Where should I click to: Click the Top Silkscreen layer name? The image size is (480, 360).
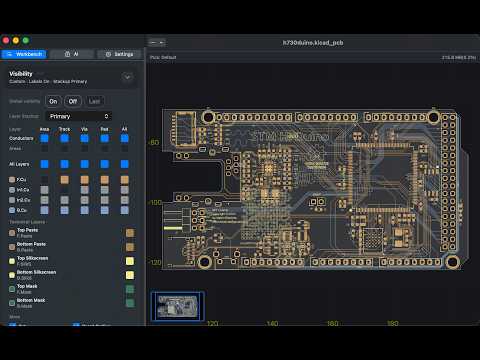32,258
